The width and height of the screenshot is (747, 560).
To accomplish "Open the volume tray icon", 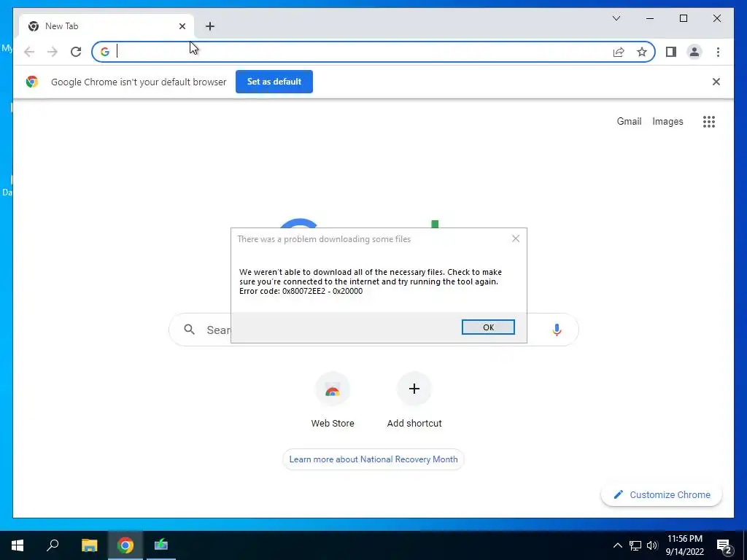I will point(652,545).
